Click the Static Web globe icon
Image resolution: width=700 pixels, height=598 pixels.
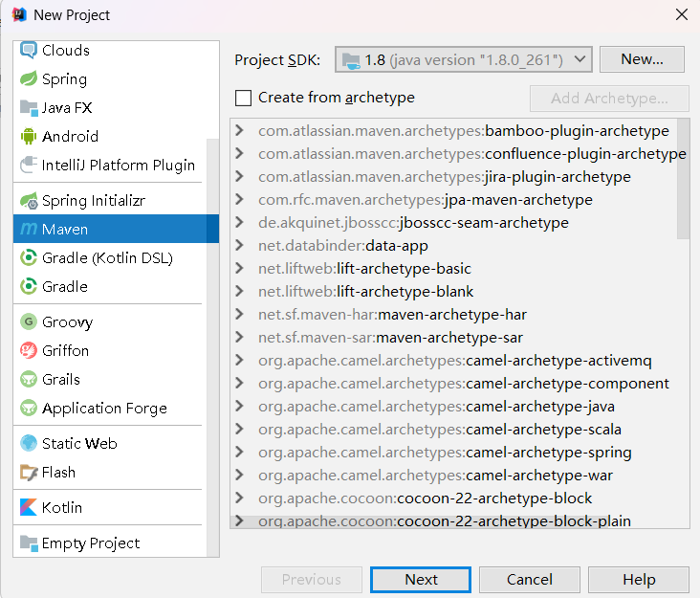29,443
